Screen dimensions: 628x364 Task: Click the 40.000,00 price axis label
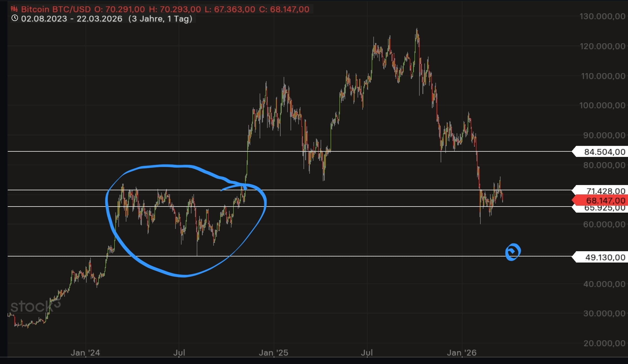(x=604, y=284)
